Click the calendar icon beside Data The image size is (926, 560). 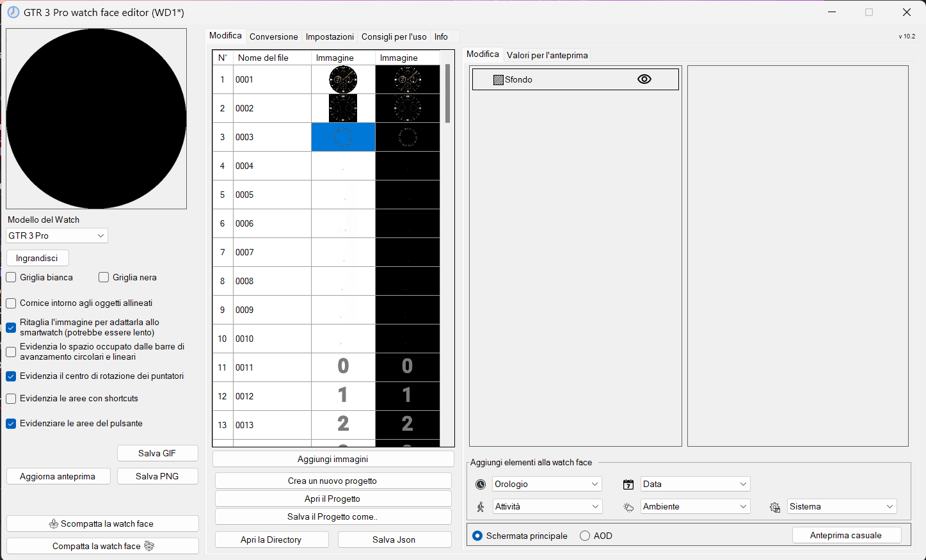[x=628, y=484]
